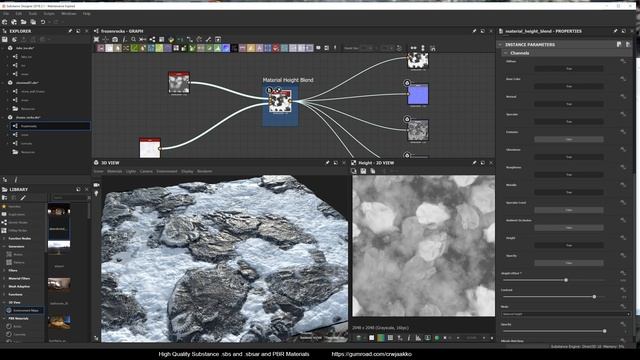Image resolution: width=640 pixels, height=360 pixels.
Task: Open the Edit menu
Action: point(19,13)
